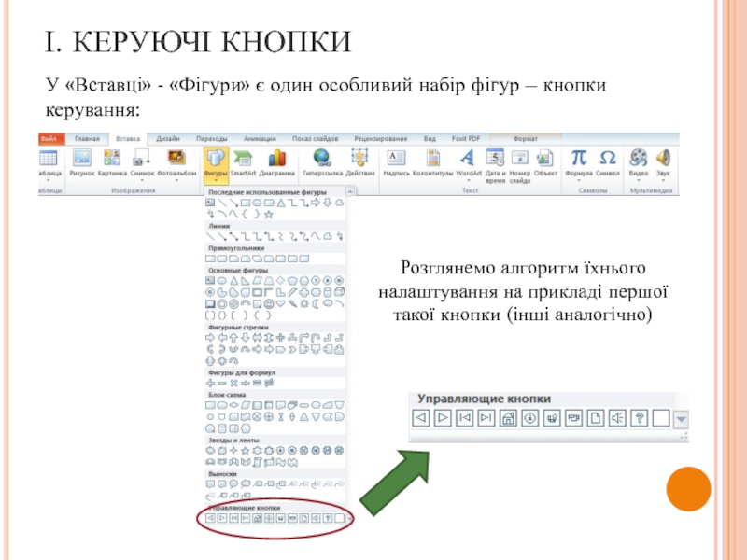This screenshot has height=560, width=747.
Task: Select Document action button in enlarged panel
Action: click(596, 418)
